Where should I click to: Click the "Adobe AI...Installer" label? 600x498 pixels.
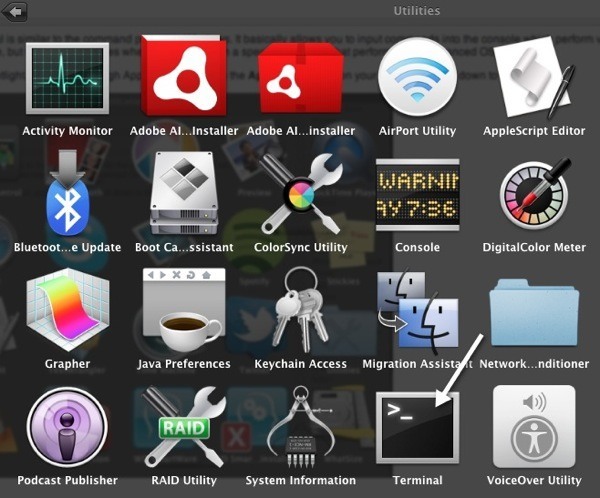(x=184, y=131)
